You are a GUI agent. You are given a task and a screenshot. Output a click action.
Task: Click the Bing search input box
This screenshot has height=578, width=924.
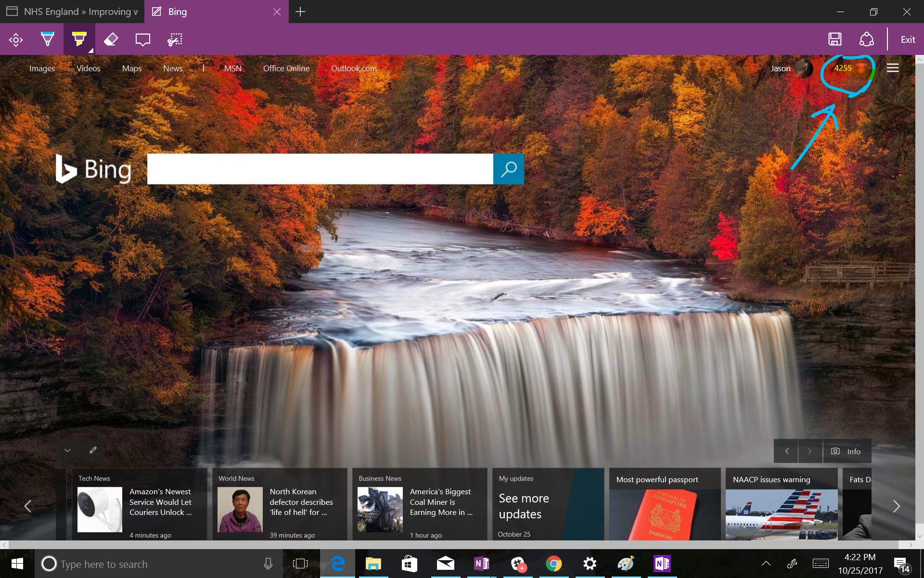[320, 169]
